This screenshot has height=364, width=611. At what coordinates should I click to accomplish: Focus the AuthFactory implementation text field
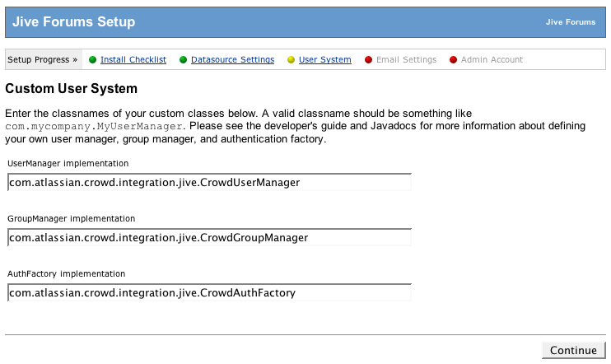pyautogui.click(x=208, y=292)
